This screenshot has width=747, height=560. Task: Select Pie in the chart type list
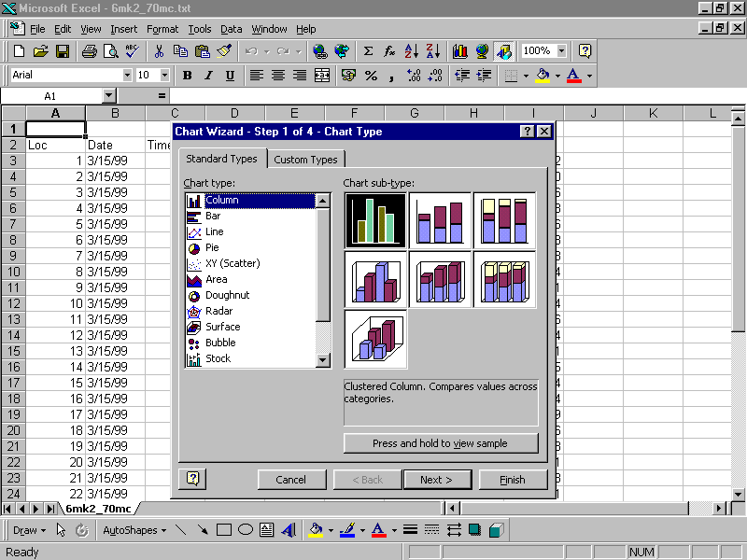click(x=212, y=247)
